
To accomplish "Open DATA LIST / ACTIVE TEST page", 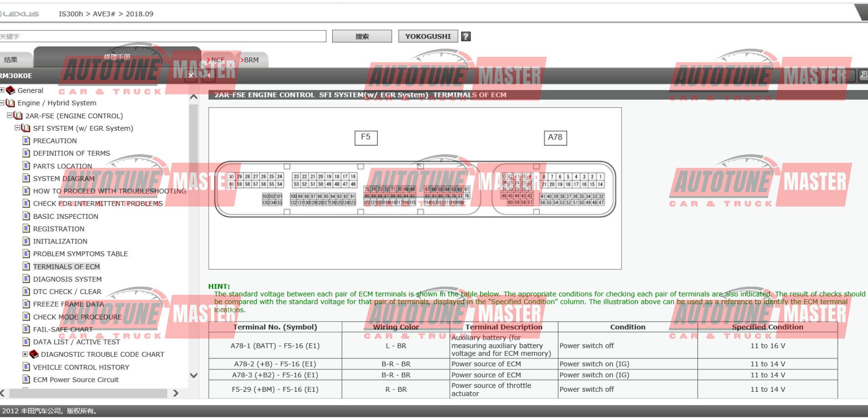I will (77, 342).
